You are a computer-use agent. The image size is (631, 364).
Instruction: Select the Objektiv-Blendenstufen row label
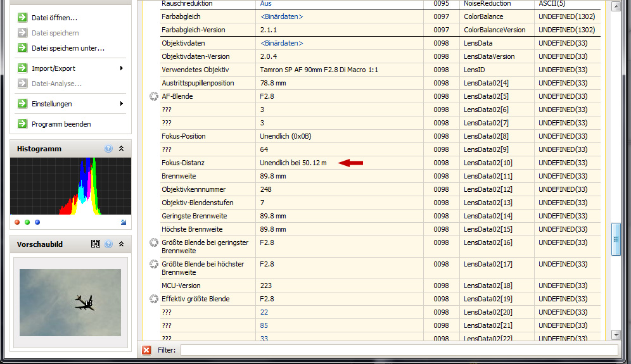[x=198, y=203]
